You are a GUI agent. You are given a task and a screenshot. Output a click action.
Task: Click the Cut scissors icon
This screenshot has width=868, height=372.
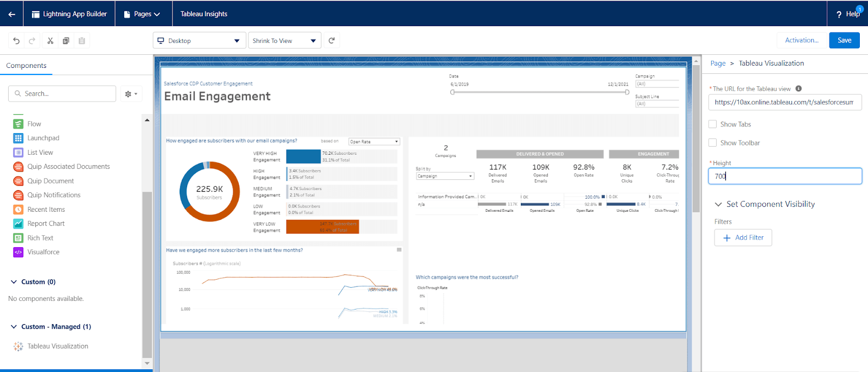coord(50,41)
